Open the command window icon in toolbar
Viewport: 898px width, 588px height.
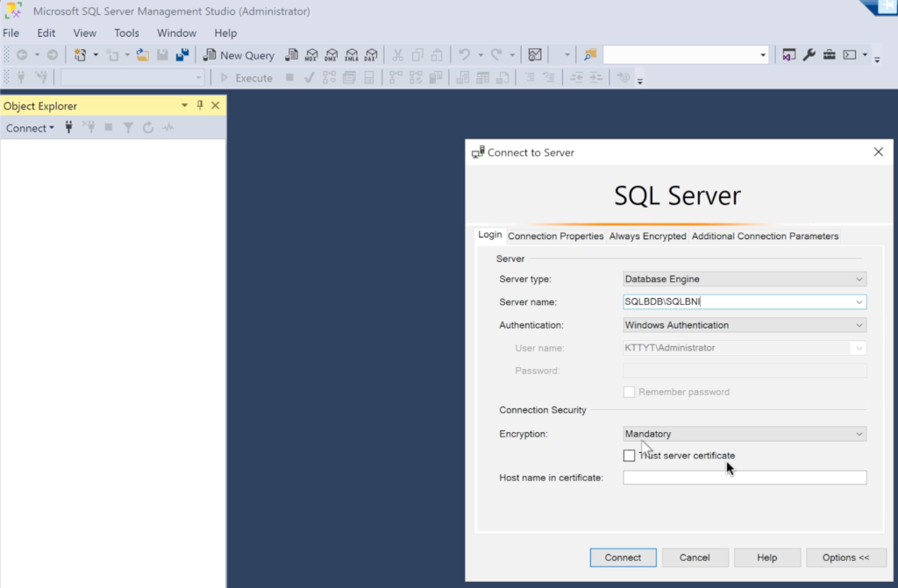(x=850, y=55)
